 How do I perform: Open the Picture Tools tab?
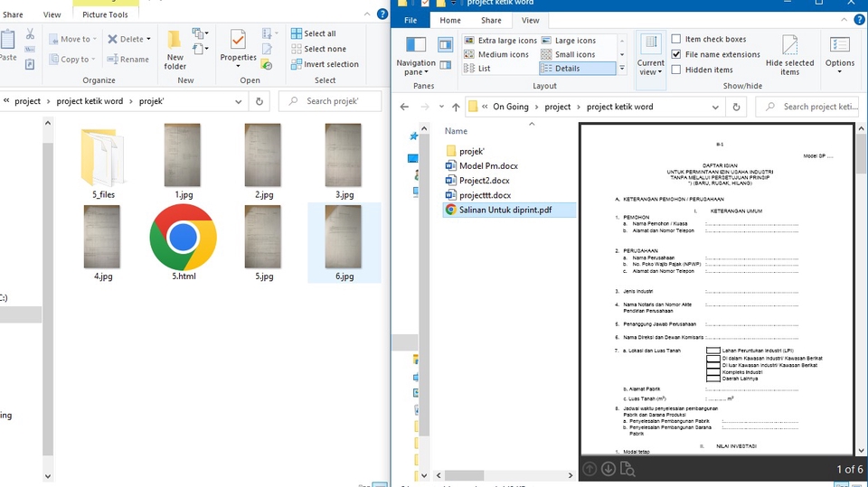click(x=105, y=14)
